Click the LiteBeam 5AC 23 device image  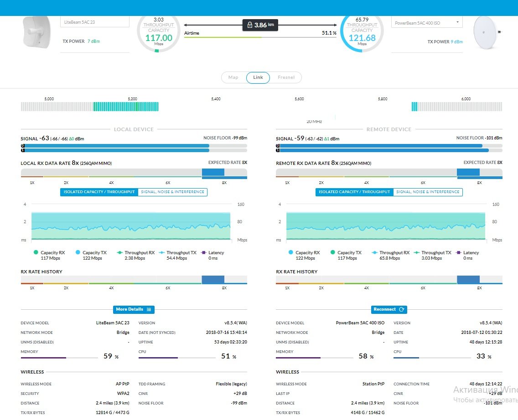[x=36, y=32]
